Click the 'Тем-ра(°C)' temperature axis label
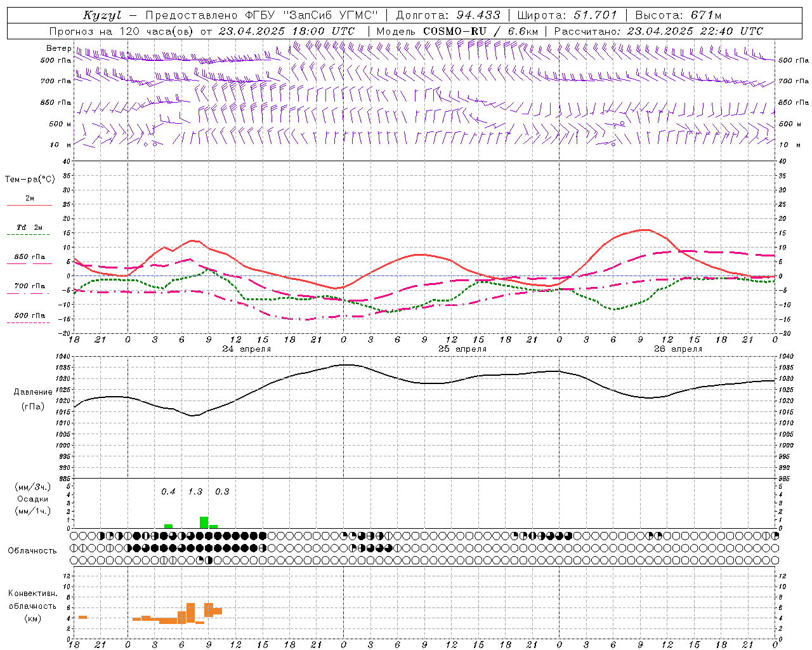The image size is (812, 650). 30,180
